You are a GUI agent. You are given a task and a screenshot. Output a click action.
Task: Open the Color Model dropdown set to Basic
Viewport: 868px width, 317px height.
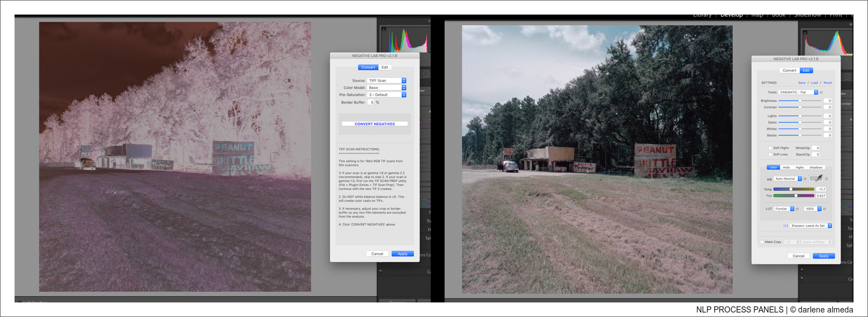click(x=386, y=87)
